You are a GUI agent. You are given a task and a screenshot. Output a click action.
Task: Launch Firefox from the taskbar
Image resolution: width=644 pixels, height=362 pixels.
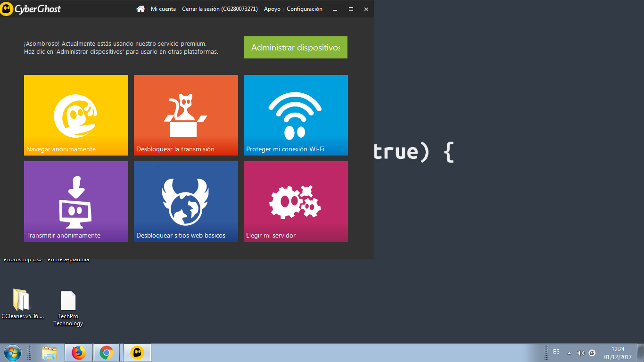click(x=79, y=353)
